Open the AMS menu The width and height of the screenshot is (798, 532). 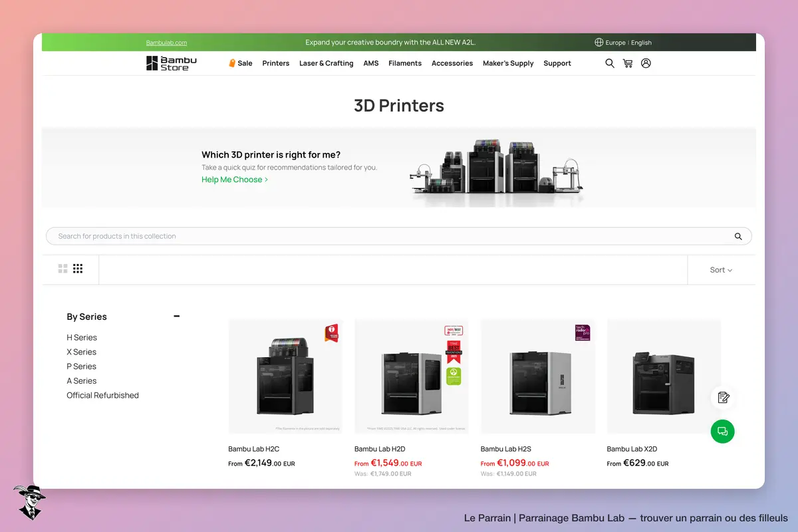click(371, 63)
